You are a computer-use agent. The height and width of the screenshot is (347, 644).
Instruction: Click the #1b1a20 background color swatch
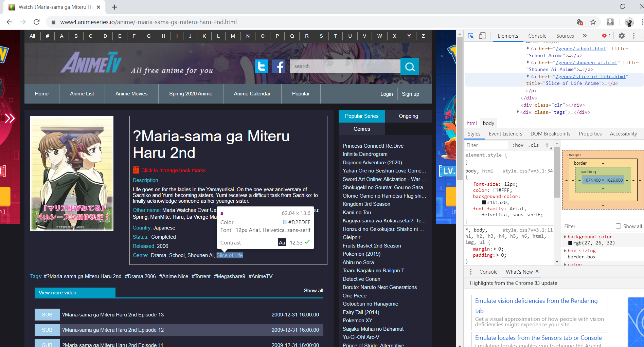coord(484,203)
